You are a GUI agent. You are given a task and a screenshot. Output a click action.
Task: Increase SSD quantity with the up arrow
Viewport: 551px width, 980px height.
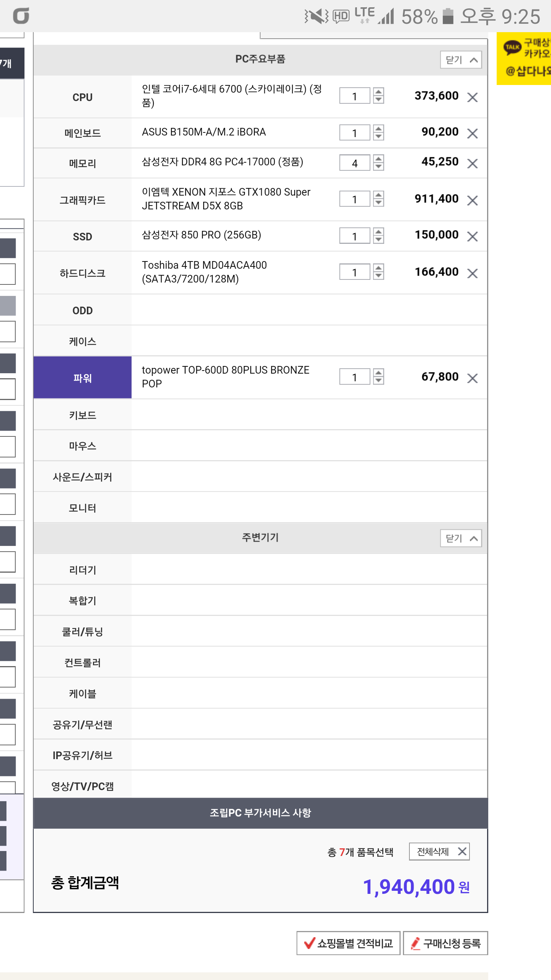[378, 231]
